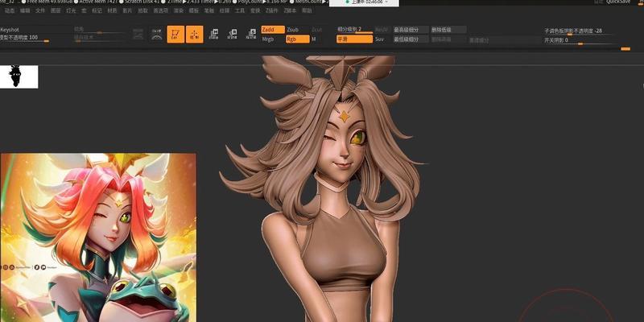Toggle Zadd sculpt mode
This screenshot has width=644, height=322.
(x=273, y=30)
